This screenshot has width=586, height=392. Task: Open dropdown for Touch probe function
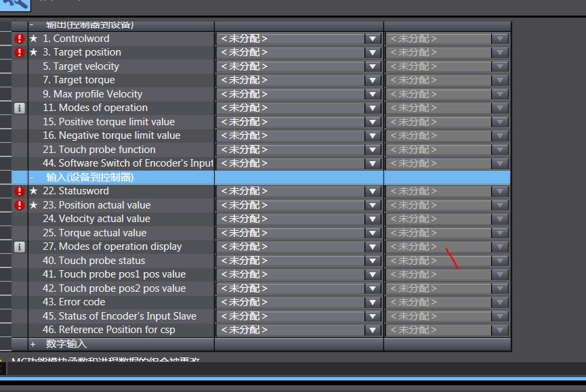[372, 150]
